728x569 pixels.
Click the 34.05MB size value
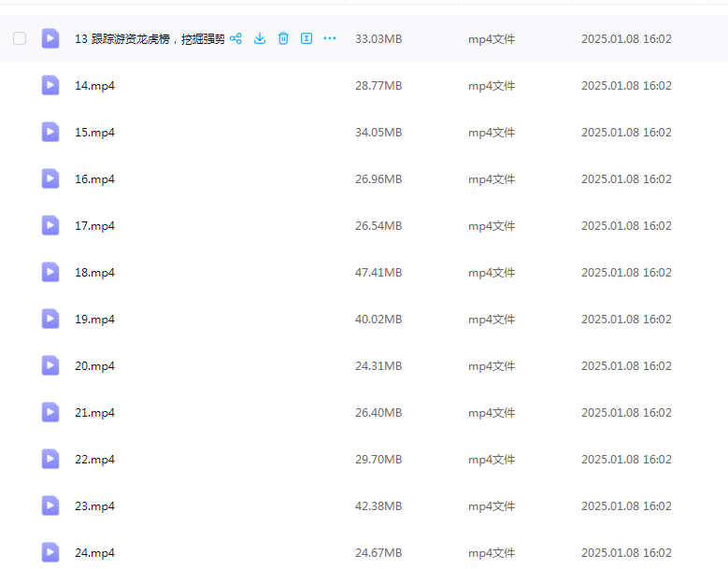click(x=378, y=133)
